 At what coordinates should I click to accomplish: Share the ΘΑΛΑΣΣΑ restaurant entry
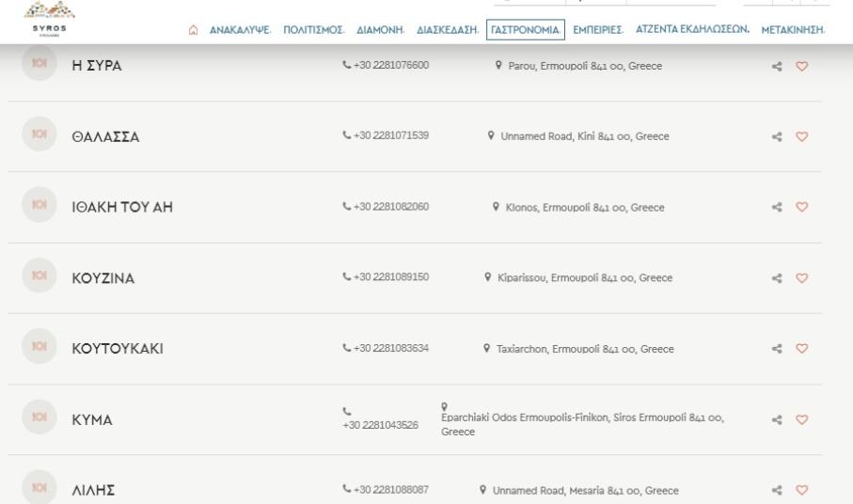(778, 136)
